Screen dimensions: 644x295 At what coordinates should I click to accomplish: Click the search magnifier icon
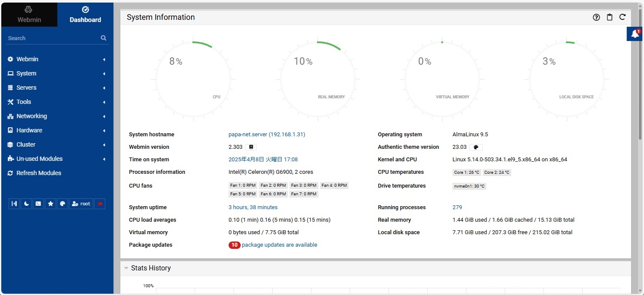[x=104, y=38]
